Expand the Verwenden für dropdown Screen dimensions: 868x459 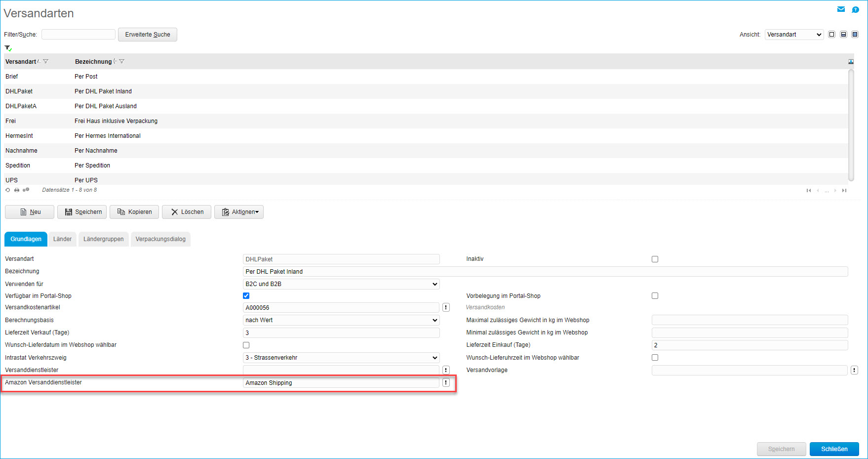tap(341, 284)
